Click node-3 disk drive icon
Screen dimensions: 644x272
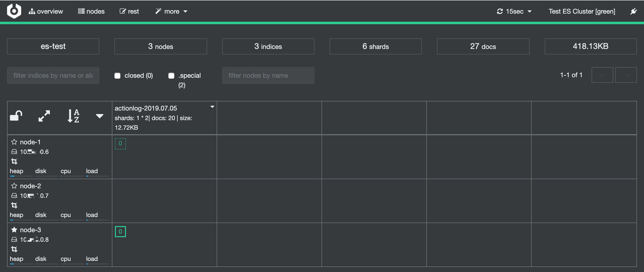(x=14, y=239)
